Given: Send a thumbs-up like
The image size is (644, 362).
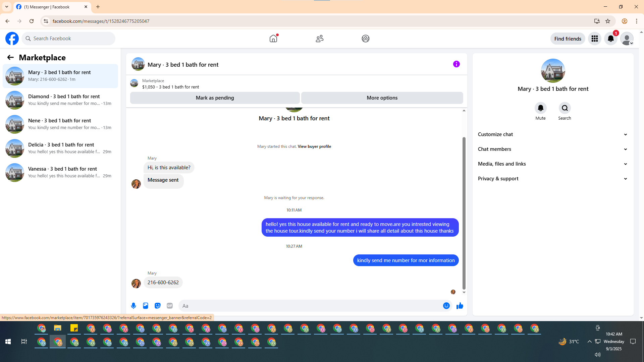Looking at the screenshot, I should 460,306.
